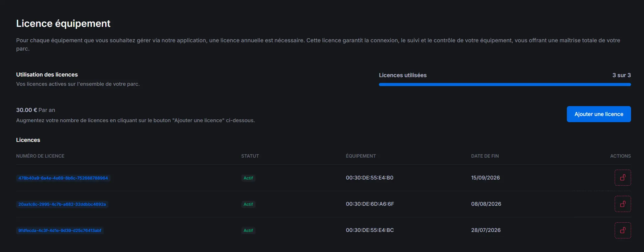This screenshot has height=252, width=644.
Task: Click "Actif" badge of first license row
Action: click(x=248, y=178)
